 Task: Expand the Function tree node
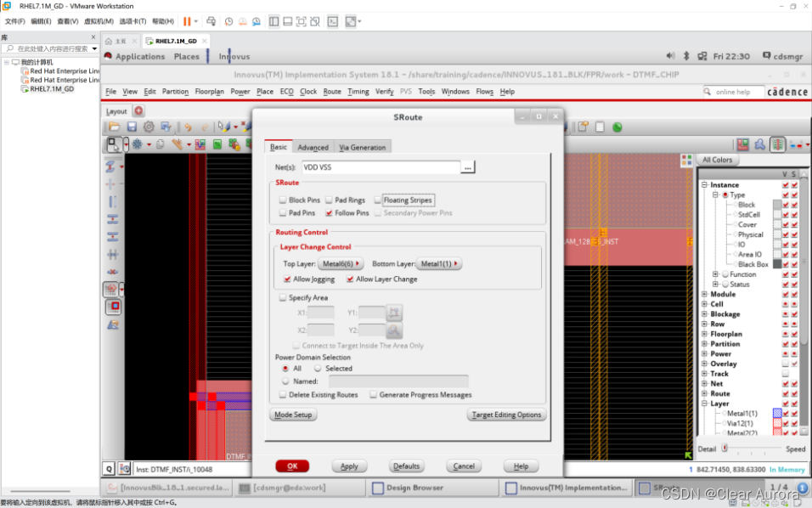pyautogui.click(x=715, y=274)
